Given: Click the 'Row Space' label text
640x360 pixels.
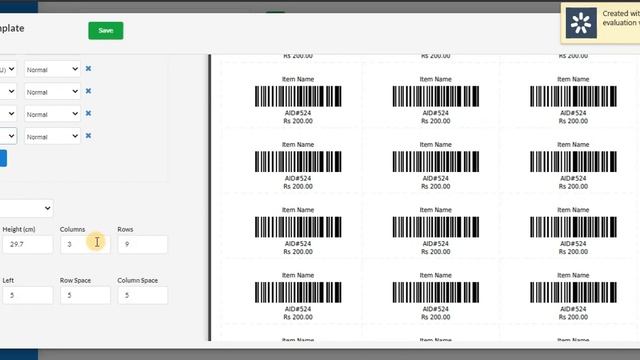Looking at the screenshot, I should click(x=75, y=280).
